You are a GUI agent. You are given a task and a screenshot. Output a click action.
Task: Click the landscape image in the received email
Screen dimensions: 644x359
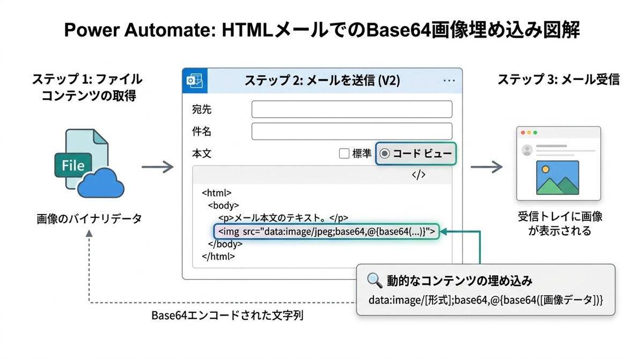(x=558, y=178)
